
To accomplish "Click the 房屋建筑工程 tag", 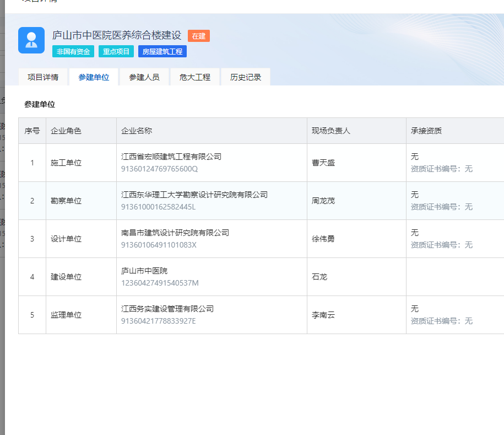I will click(162, 52).
